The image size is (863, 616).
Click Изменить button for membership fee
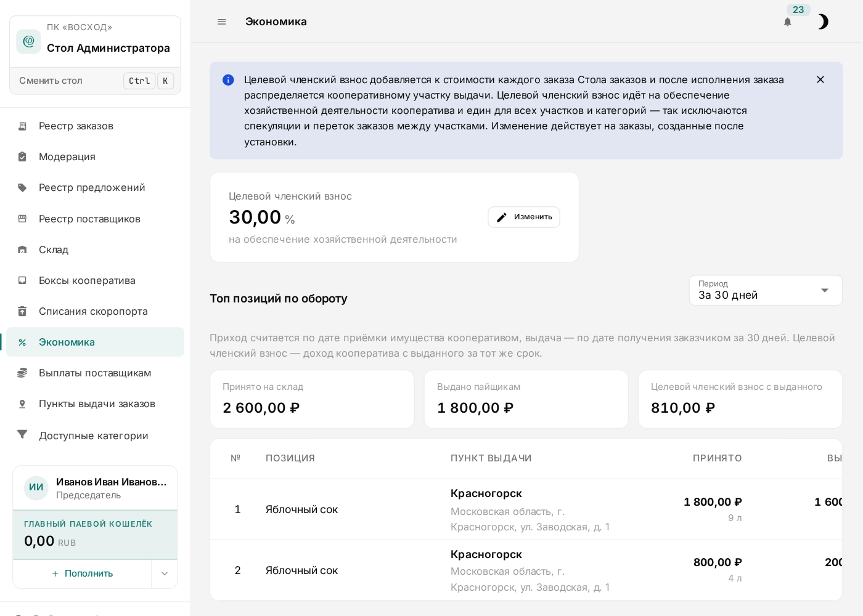click(x=524, y=217)
